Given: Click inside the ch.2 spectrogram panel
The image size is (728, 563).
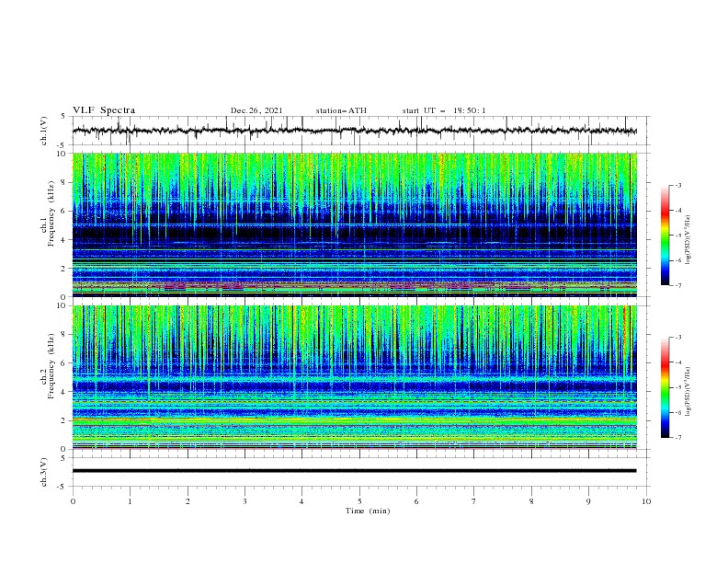Looking at the screenshot, I should [x=355, y=377].
